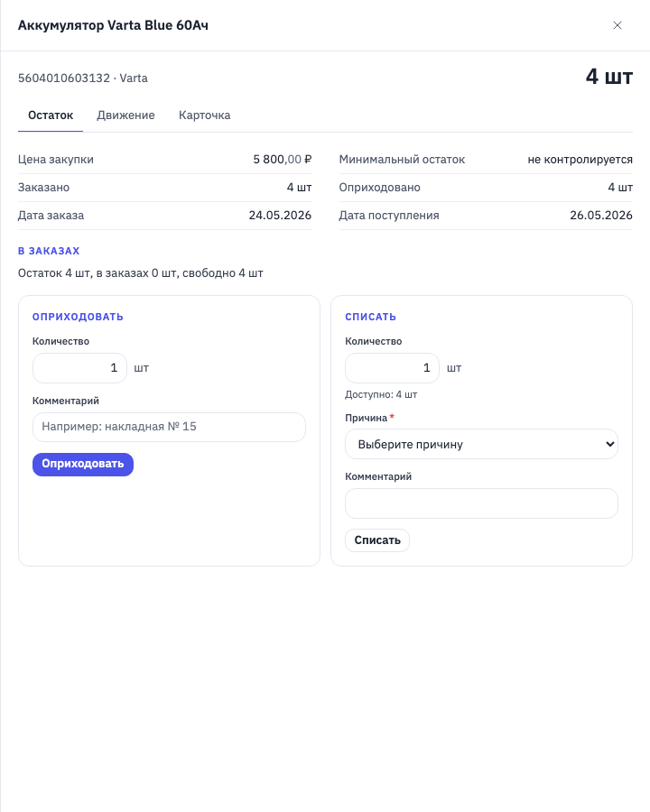Switch to the Остаток tab
The height and width of the screenshot is (812, 650).
51,115
